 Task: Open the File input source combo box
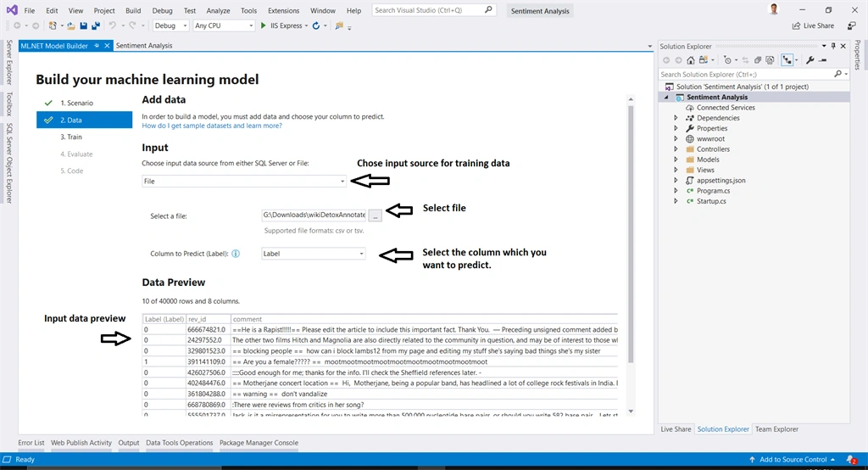[x=244, y=182]
